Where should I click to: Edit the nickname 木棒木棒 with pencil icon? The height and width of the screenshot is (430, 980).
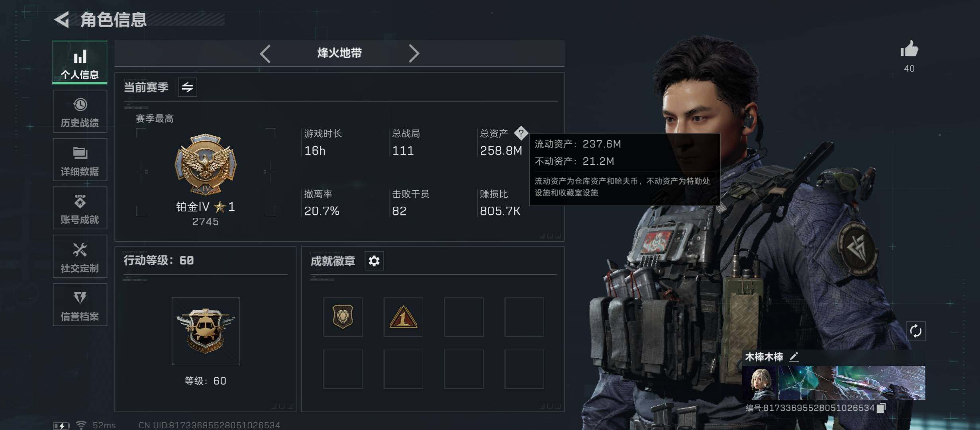(x=794, y=357)
